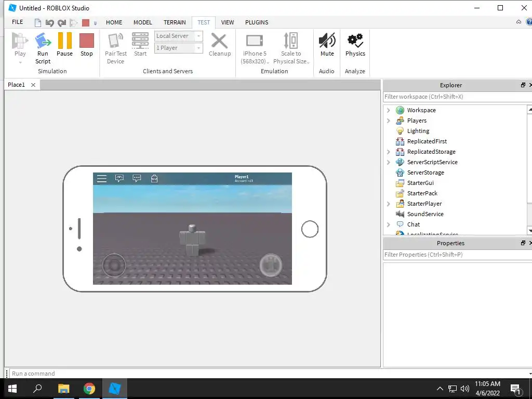Click the emulated phone home button

tap(310, 229)
